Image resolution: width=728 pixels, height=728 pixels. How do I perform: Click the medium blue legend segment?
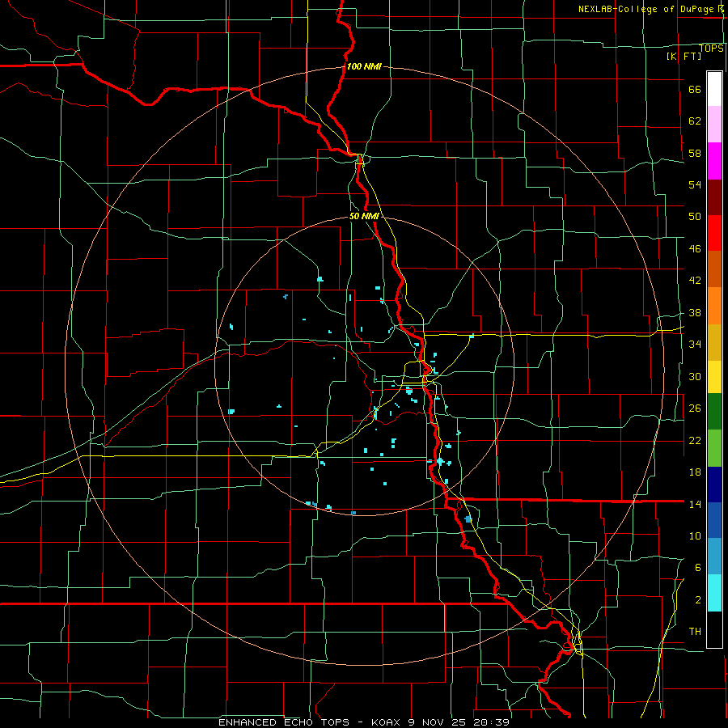[714, 520]
